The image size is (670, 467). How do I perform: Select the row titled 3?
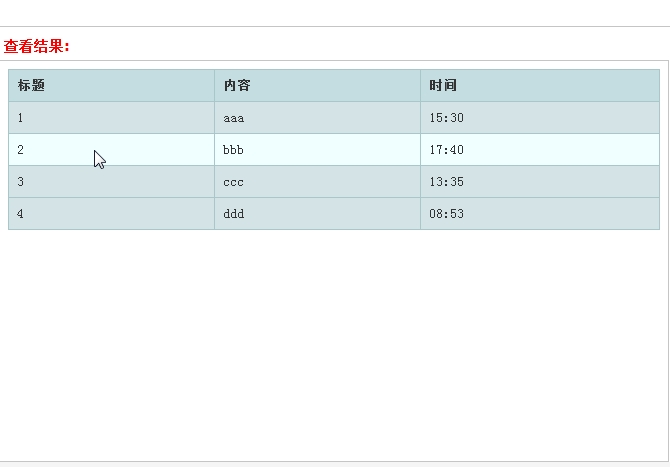(334, 182)
